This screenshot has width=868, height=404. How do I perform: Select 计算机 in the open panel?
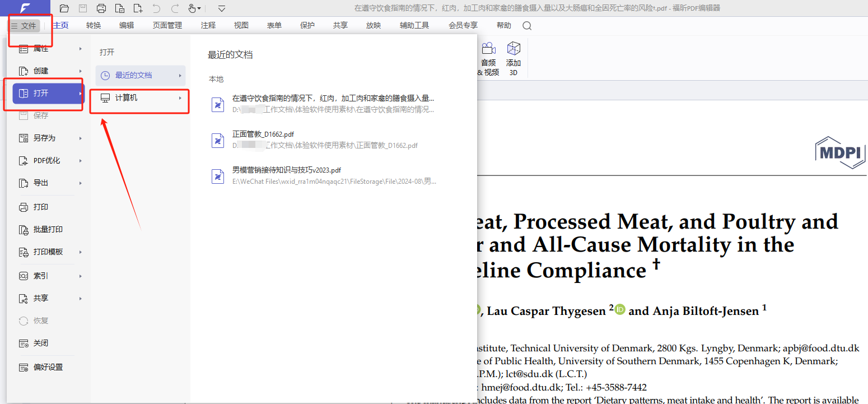[x=140, y=98]
